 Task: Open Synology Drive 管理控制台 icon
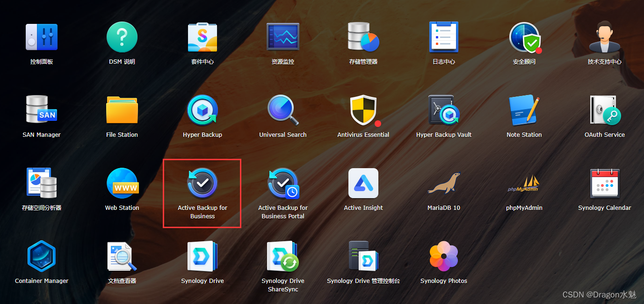point(363,256)
